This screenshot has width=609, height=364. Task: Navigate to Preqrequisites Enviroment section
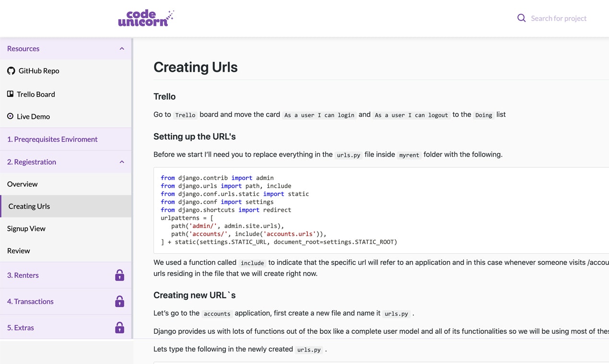pos(52,139)
